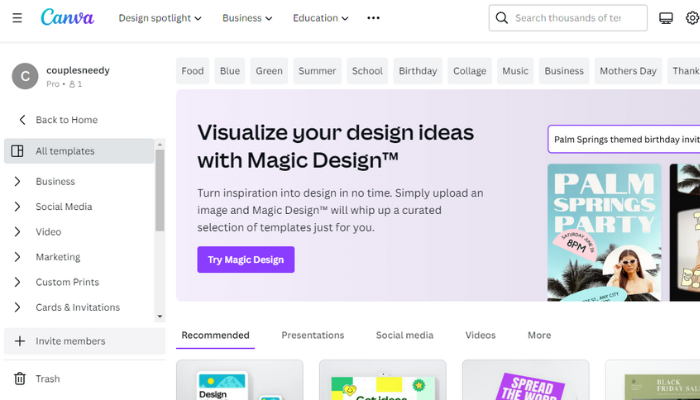
Task: Open the Spread the Word thumbnail
Action: (525, 380)
